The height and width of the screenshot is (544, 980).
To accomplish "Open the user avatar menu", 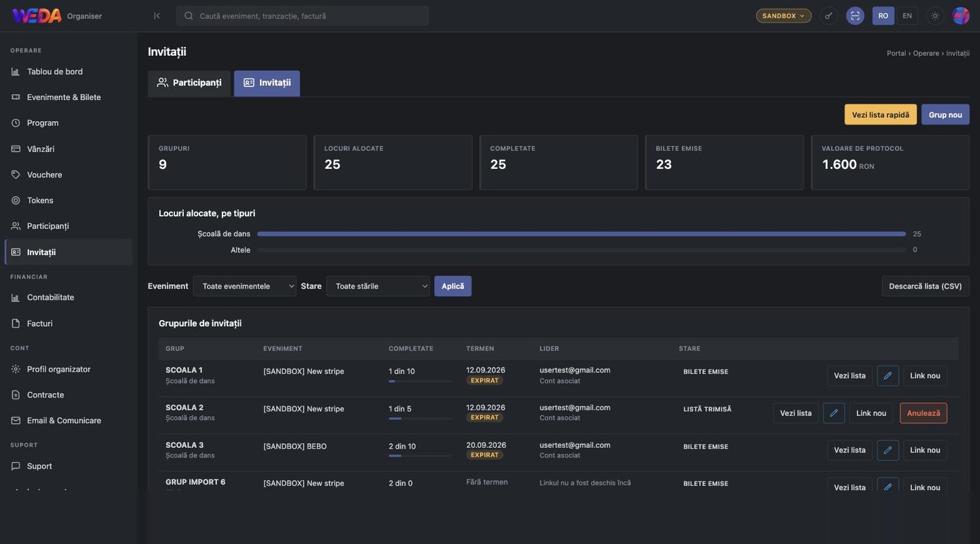I will (961, 16).
